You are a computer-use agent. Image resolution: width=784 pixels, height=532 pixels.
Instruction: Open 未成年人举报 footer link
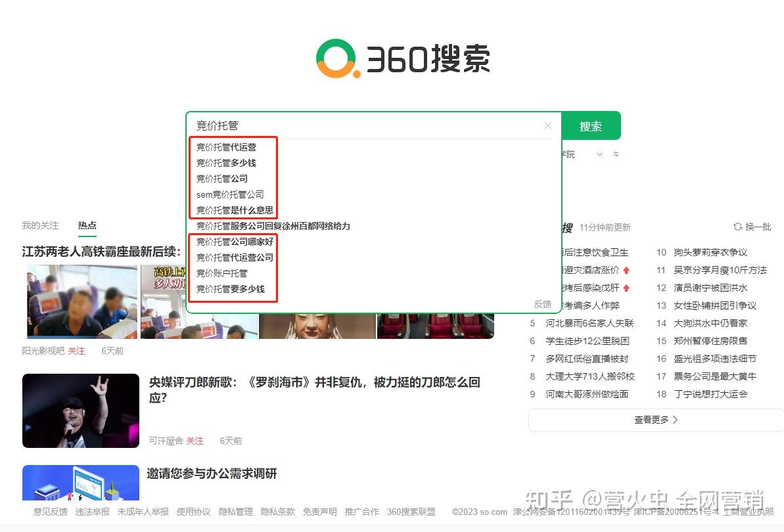coord(143,512)
